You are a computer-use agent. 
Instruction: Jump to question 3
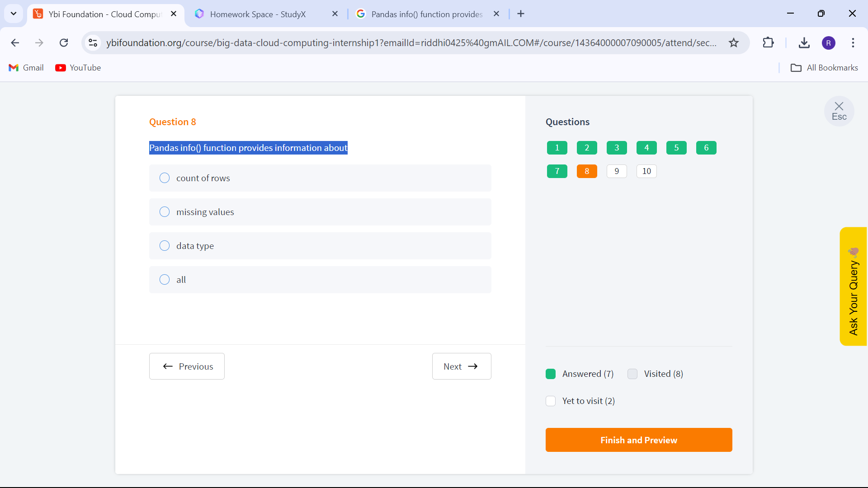tap(617, 148)
